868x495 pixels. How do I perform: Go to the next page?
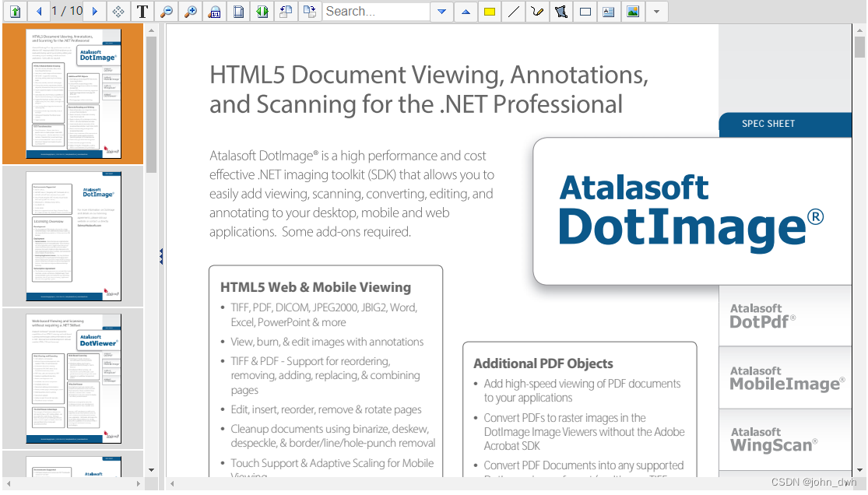click(93, 11)
